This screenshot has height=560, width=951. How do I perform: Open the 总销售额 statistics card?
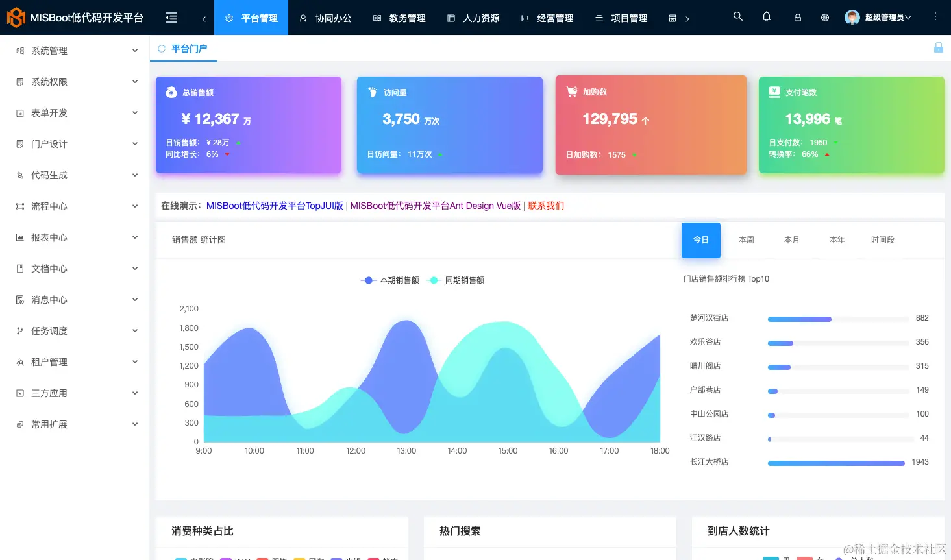[x=249, y=125]
